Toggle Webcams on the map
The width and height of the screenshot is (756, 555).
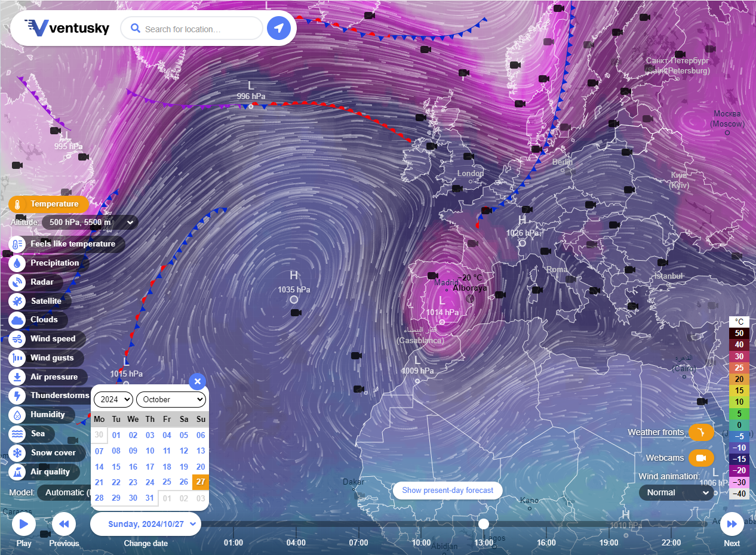point(701,458)
